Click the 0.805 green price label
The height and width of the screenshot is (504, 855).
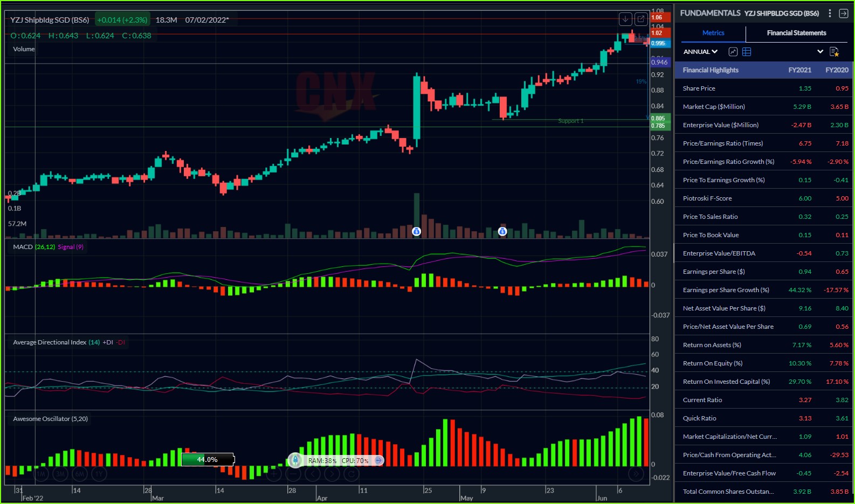pyautogui.click(x=660, y=119)
